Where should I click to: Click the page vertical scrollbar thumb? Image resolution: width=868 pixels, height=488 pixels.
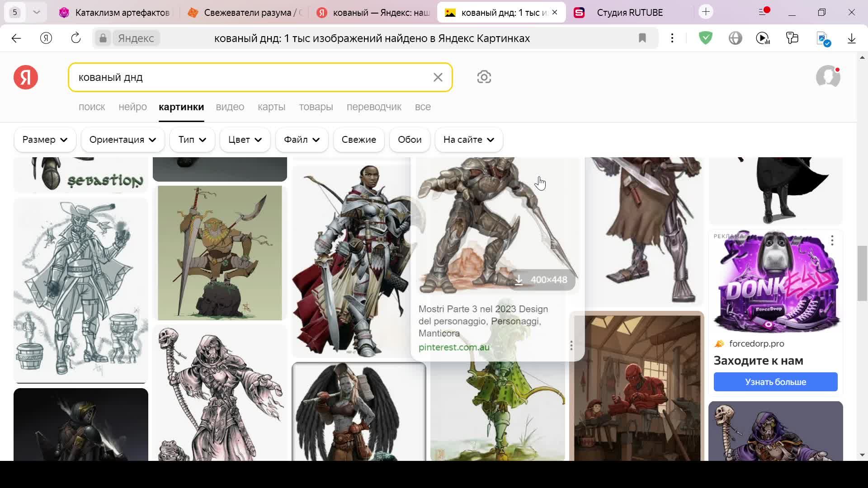pyautogui.click(x=862, y=273)
